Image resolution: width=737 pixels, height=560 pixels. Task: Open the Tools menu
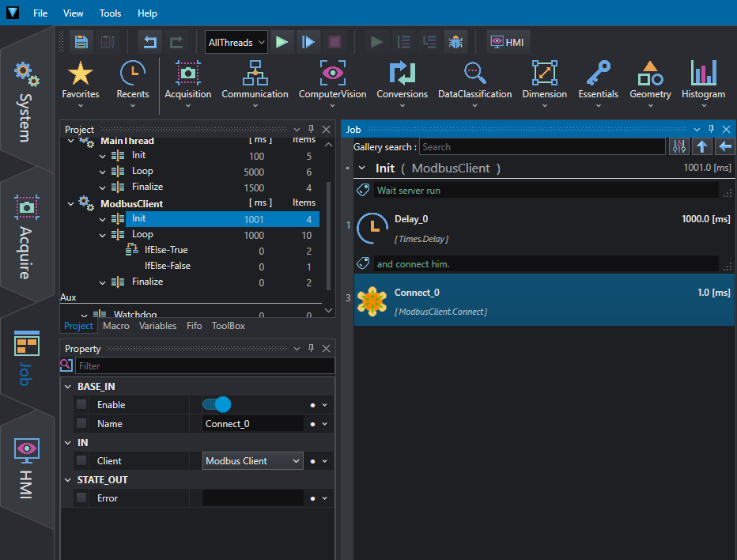110,13
